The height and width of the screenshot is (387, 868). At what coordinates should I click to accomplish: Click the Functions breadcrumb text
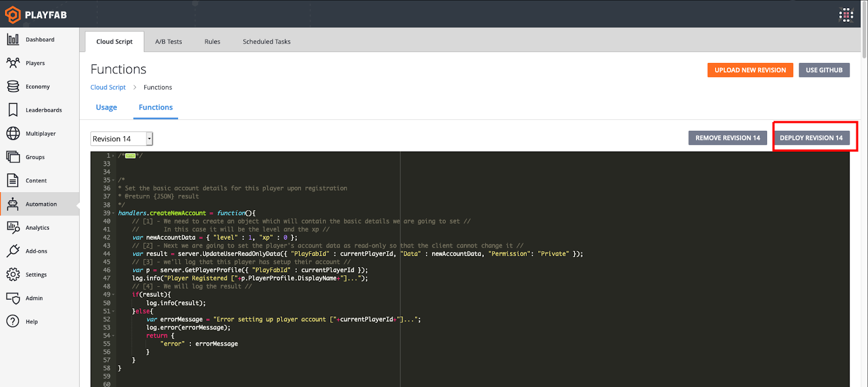click(158, 87)
